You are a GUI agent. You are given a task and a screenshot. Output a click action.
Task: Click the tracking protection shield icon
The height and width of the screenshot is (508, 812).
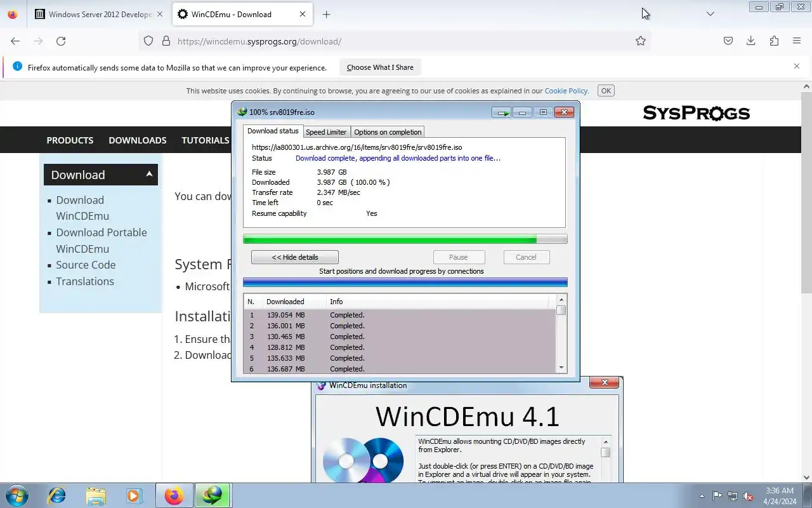tap(148, 41)
